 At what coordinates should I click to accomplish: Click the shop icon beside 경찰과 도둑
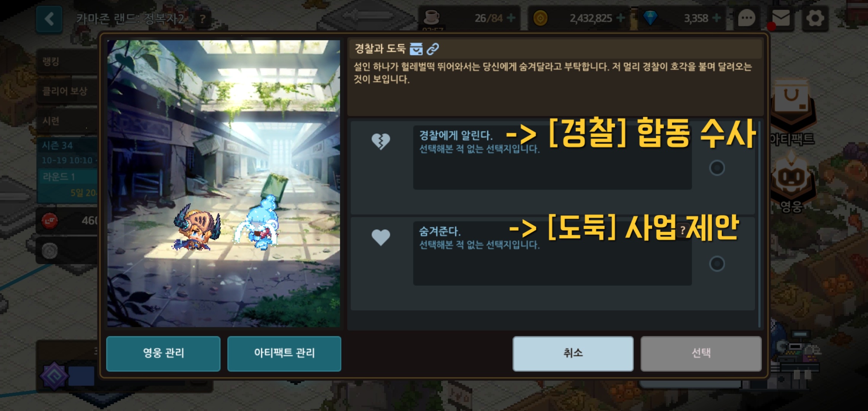[x=416, y=49]
